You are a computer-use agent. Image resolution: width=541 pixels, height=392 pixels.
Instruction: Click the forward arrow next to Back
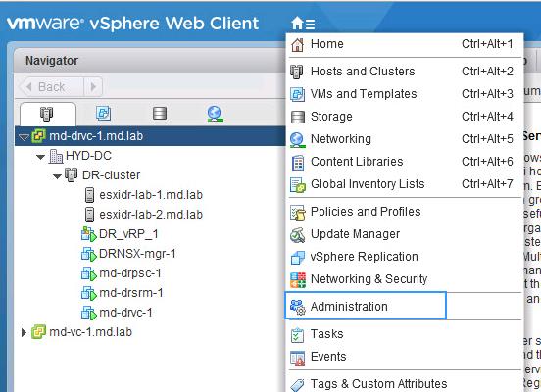[93, 86]
